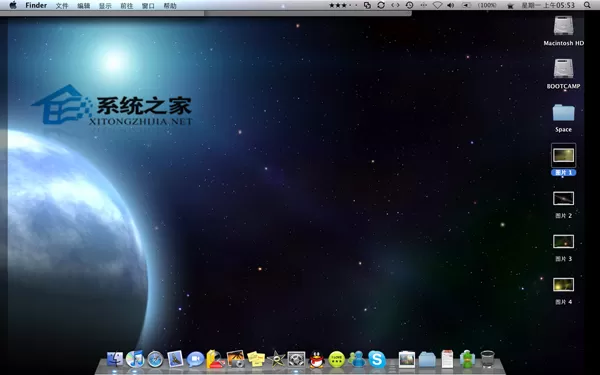Open the folder stack in the Dock

coord(427,360)
